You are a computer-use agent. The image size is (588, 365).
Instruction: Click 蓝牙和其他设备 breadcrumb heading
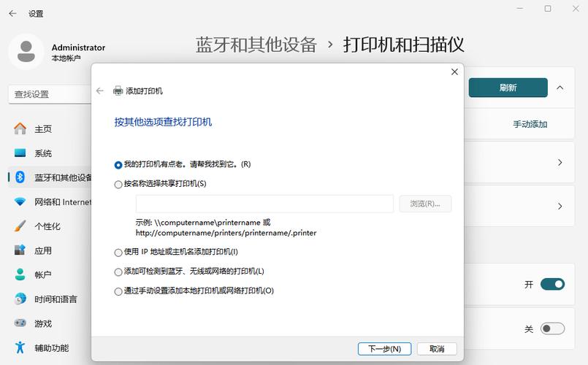(256, 45)
